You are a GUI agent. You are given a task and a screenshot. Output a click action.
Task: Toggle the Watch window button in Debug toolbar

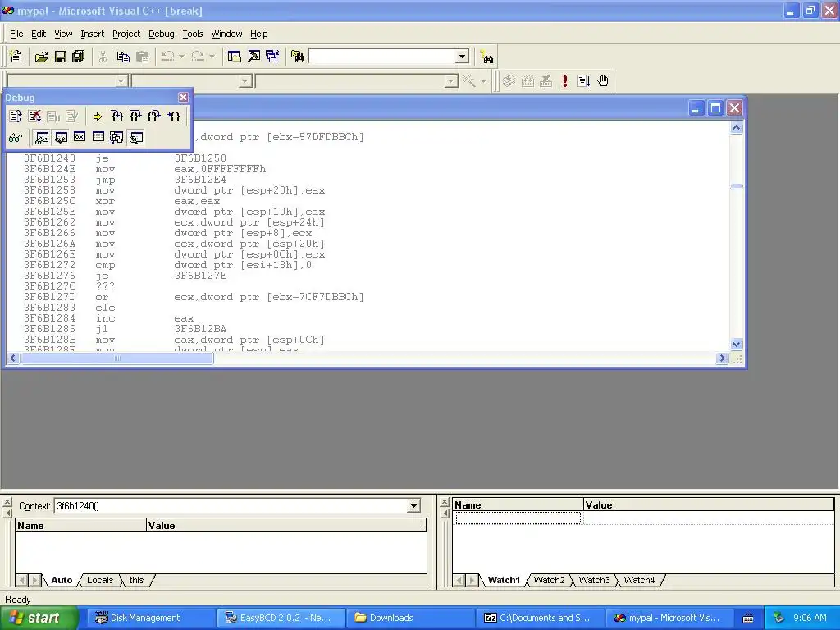[41, 138]
